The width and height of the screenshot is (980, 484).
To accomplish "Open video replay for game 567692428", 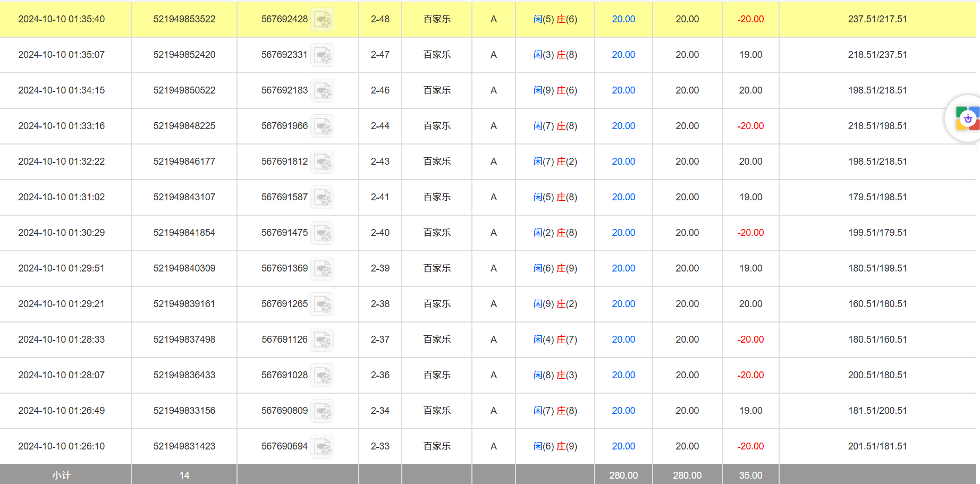I will point(322,19).
